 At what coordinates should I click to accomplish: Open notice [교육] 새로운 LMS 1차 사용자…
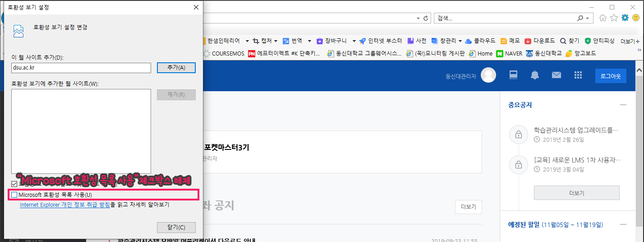point(577,160)
